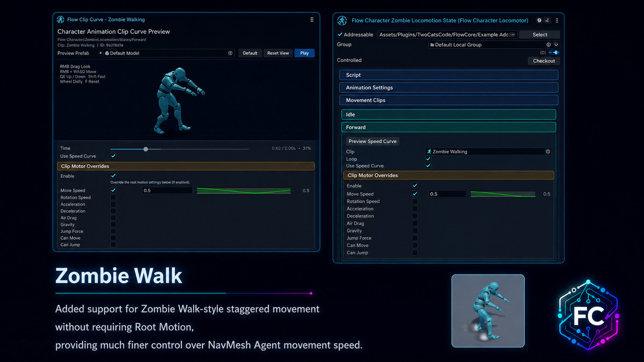
Task: Open the Flow Clip Curve window menu icon
Action: [x=312, y=19]
